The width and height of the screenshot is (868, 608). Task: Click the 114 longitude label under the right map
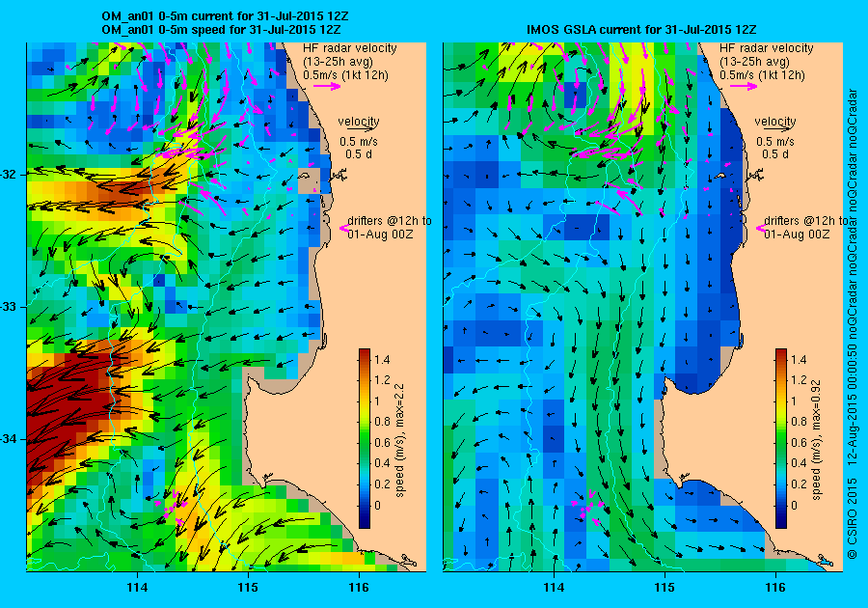(x=555, y=588)
